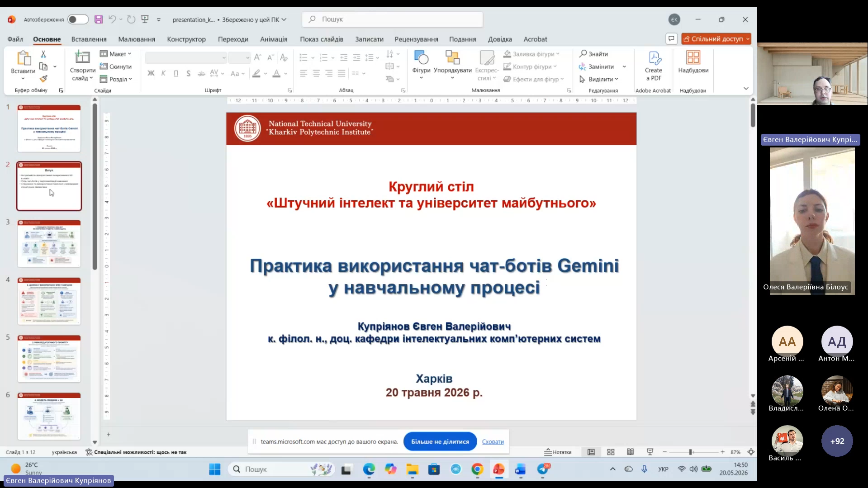Toggle Normal view button in status bar

point(591,452)
